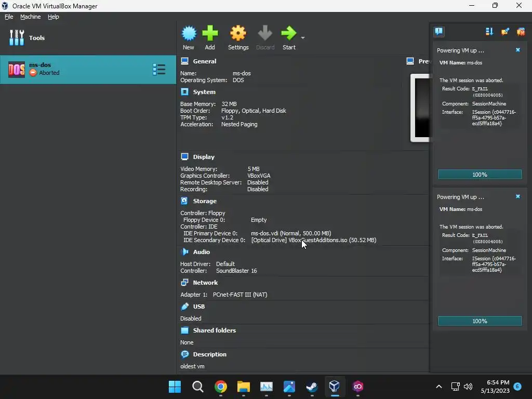Open the Audio section header link
The image size is (532, 399).
coord(202,252)
